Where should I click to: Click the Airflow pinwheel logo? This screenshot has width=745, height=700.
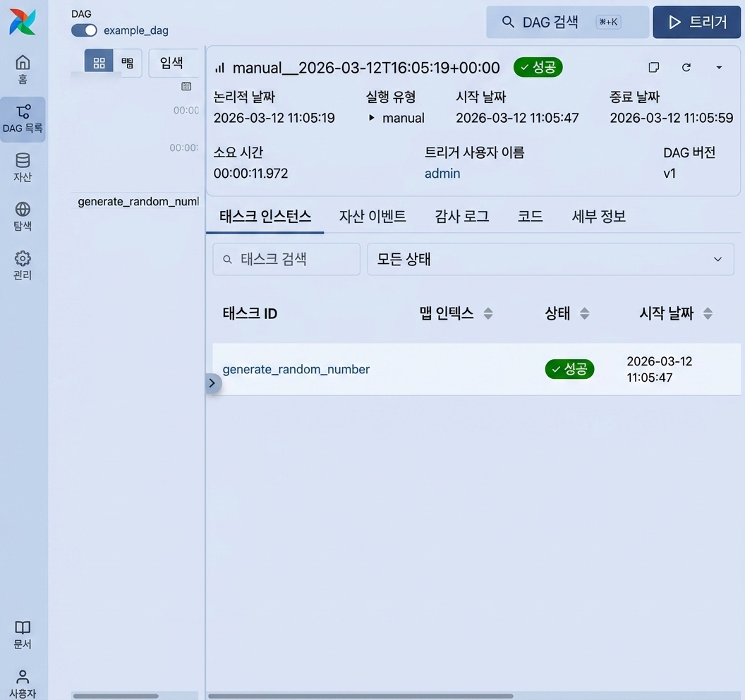click(x=23, y=22)
